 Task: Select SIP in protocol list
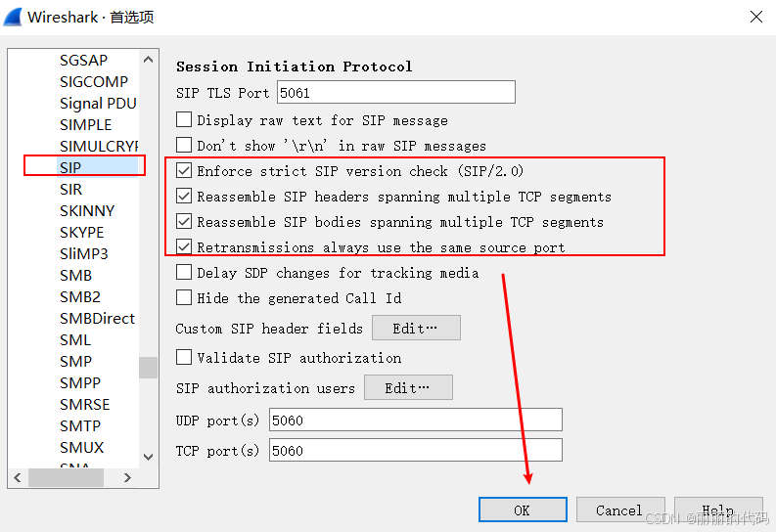(70, 167)
